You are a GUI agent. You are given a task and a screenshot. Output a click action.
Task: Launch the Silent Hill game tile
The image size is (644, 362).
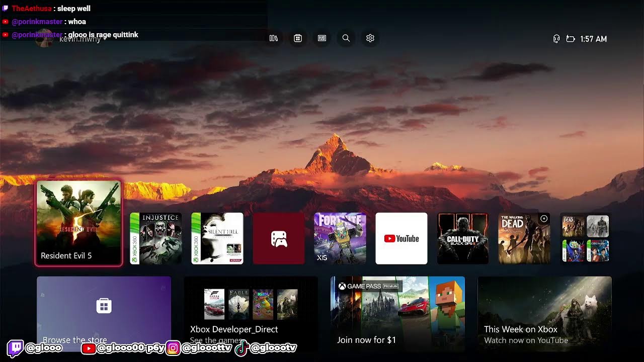[x=217, y=238]
